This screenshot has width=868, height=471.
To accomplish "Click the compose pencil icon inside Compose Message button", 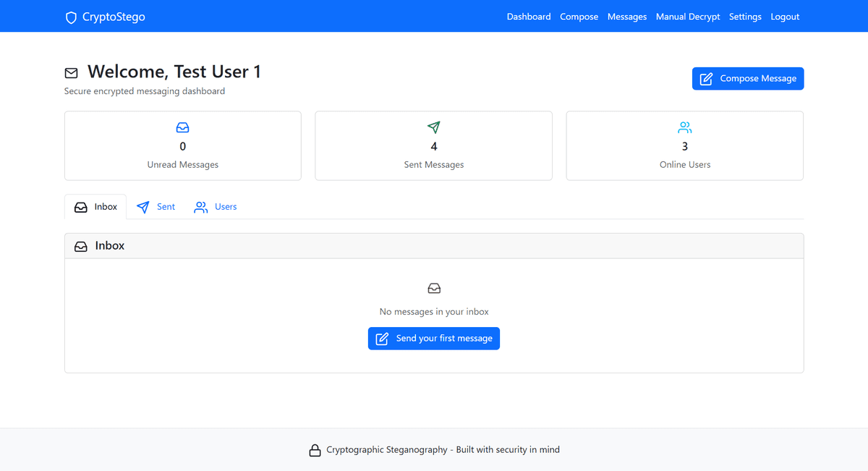I will [705, 78].
